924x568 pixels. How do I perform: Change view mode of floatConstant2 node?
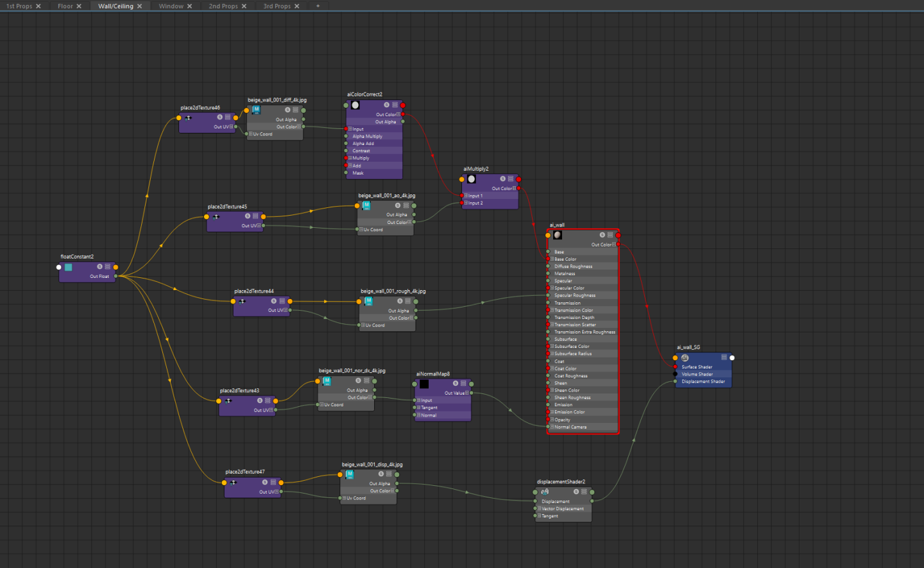pos(108,266)
